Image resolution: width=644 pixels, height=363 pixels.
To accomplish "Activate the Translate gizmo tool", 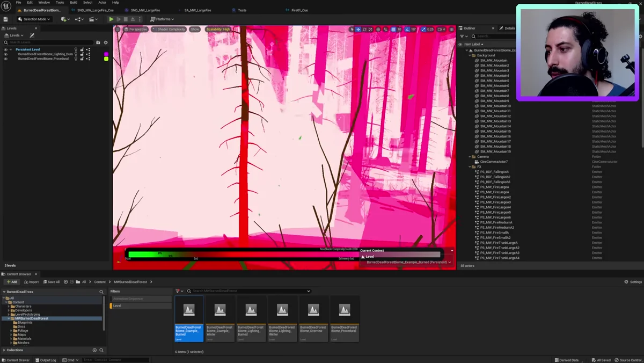I will tap(358, 29).
